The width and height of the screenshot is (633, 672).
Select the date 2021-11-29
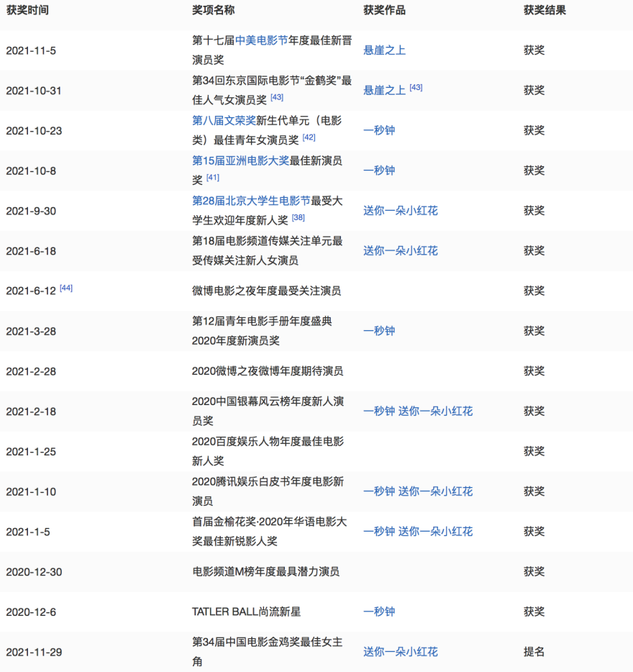coord(34,653)
